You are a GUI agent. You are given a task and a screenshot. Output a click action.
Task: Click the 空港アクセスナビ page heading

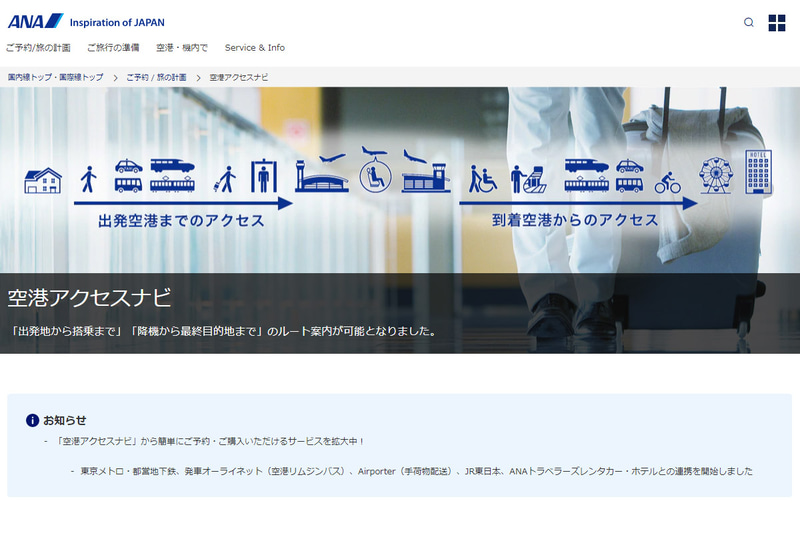90,298
